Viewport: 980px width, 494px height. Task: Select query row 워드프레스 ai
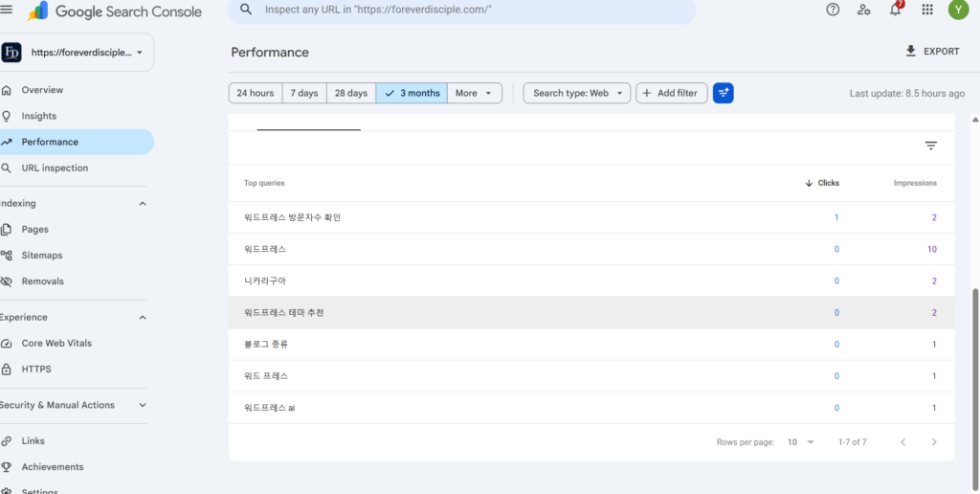click(591, 408)
